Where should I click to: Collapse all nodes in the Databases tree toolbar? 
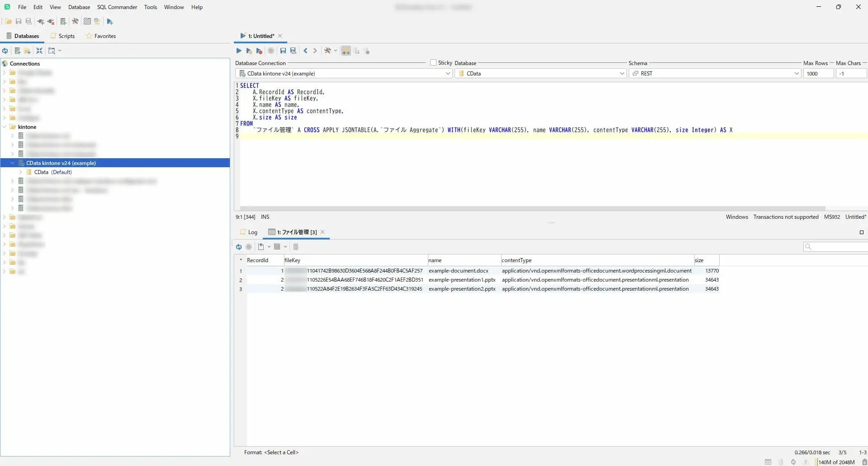(x=39, y=51)
